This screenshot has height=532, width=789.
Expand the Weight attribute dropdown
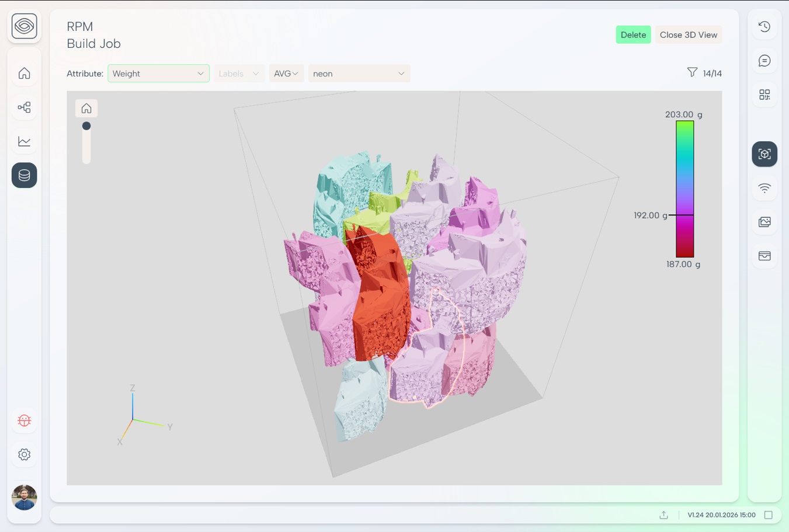[158, 74]
